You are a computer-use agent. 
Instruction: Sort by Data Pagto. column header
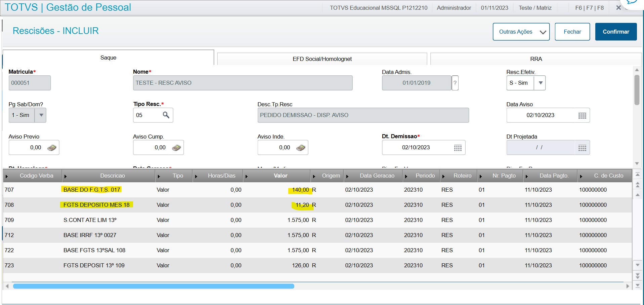point(551,176)
